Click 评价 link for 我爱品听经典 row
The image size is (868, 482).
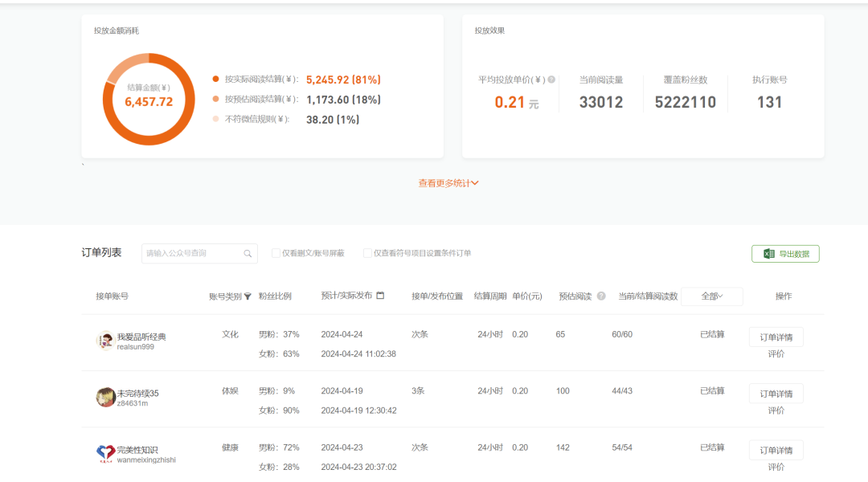click(776, 354)
